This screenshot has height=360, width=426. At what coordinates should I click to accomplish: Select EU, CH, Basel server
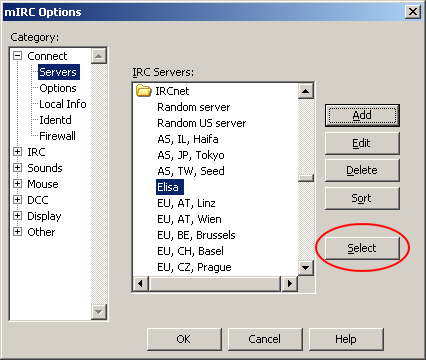tap(190, 251)
